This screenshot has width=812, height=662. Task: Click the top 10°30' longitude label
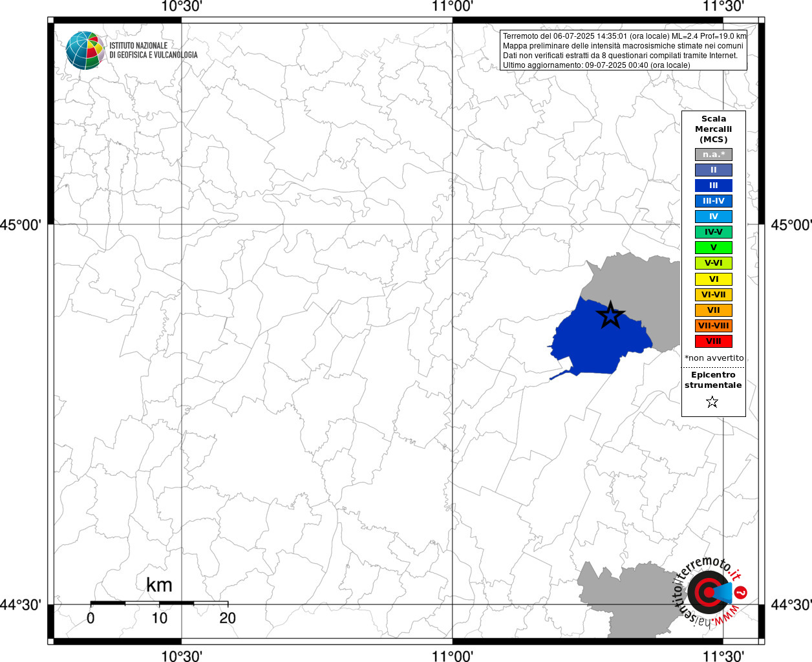pyautogui.click(x=182, y=6)
